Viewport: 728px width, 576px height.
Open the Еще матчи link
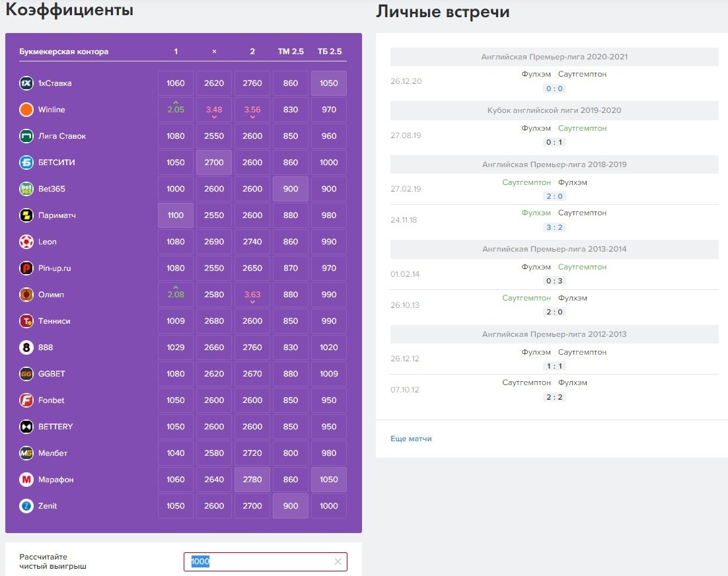[x=411, y=439]
